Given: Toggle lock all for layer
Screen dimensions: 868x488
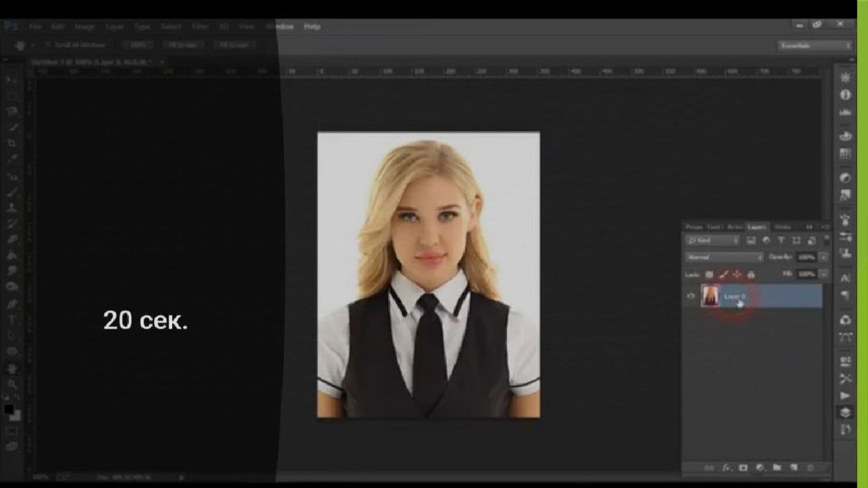Looking at the screenshot, I should pos(751,274).
